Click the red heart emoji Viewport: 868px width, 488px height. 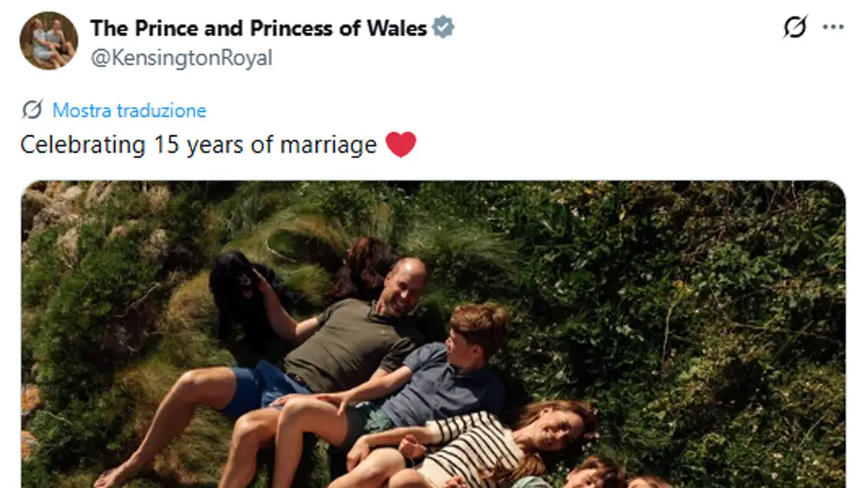point(401,144)
